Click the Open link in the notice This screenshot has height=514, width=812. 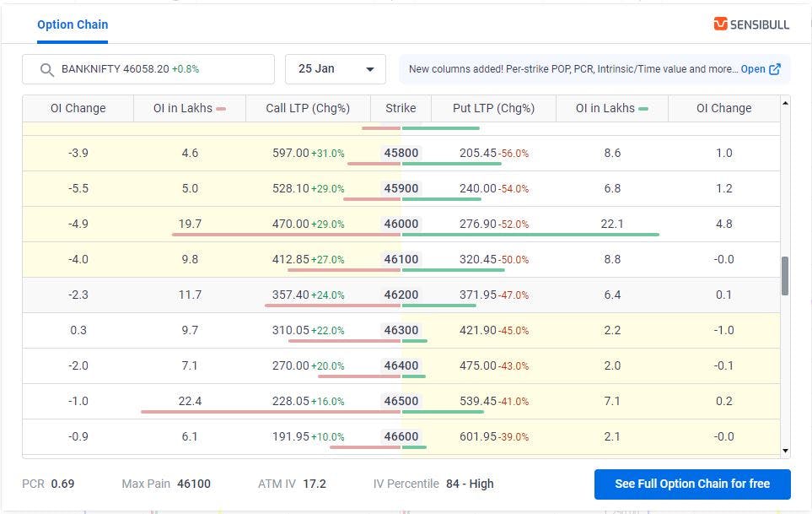point(753,69)
